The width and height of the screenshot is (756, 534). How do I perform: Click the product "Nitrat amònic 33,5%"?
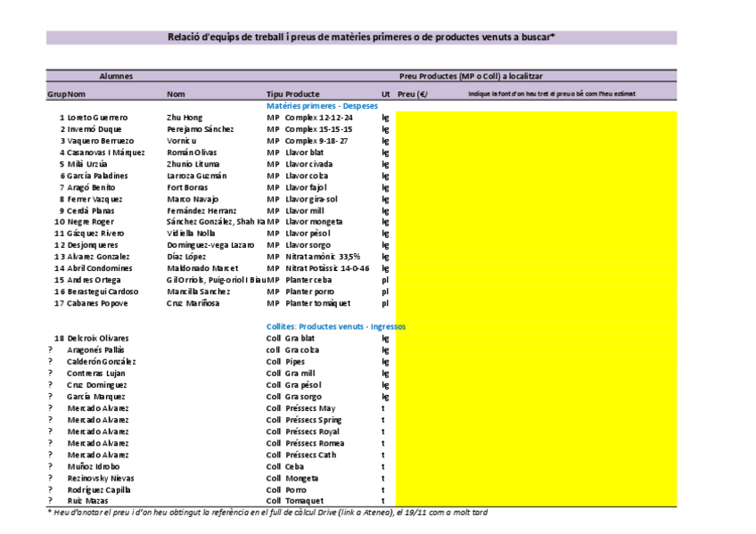click(323, 257)
